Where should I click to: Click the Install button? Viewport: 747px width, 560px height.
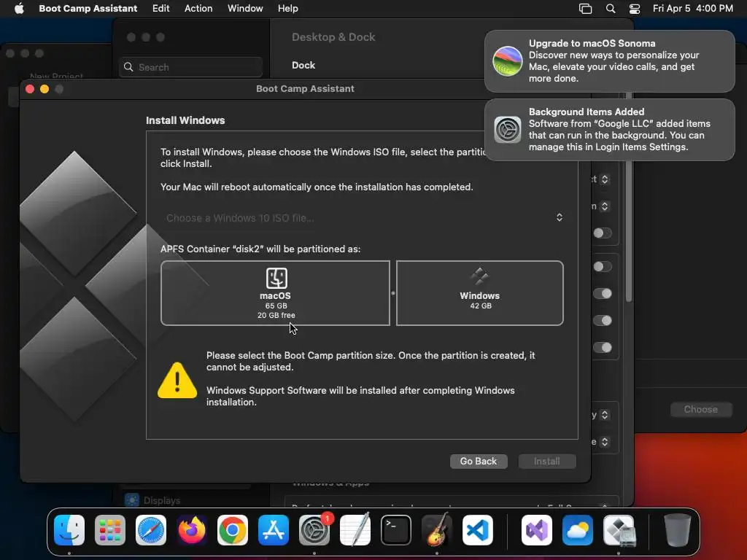pos(547,461)
